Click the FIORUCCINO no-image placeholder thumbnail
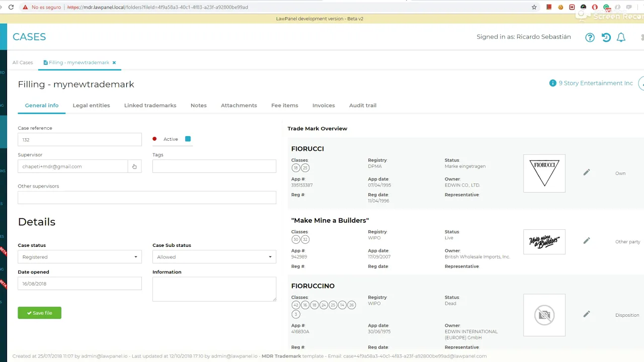The width and height of the screenshot is (644, 362). [x=544, y=315]
